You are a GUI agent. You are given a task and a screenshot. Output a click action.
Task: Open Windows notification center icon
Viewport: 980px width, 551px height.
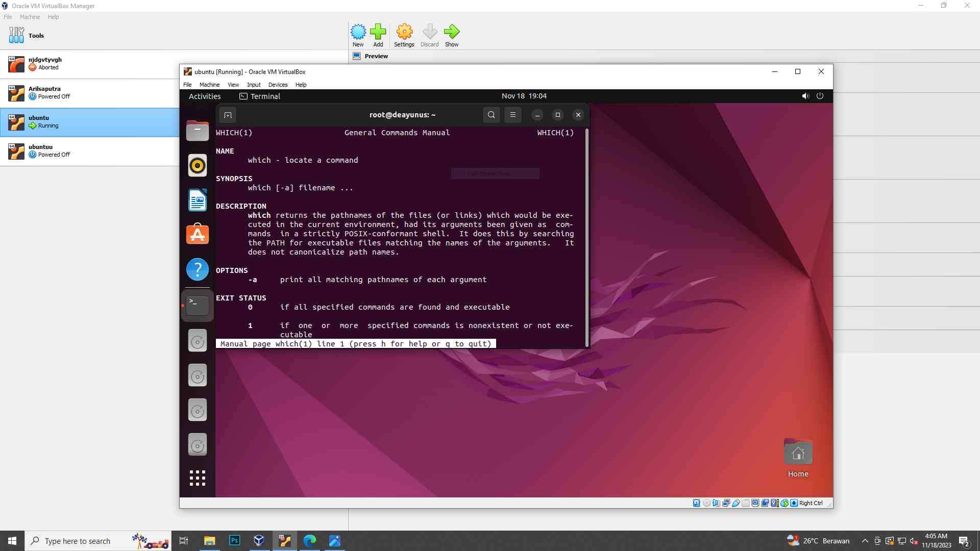tap(964, 541)
